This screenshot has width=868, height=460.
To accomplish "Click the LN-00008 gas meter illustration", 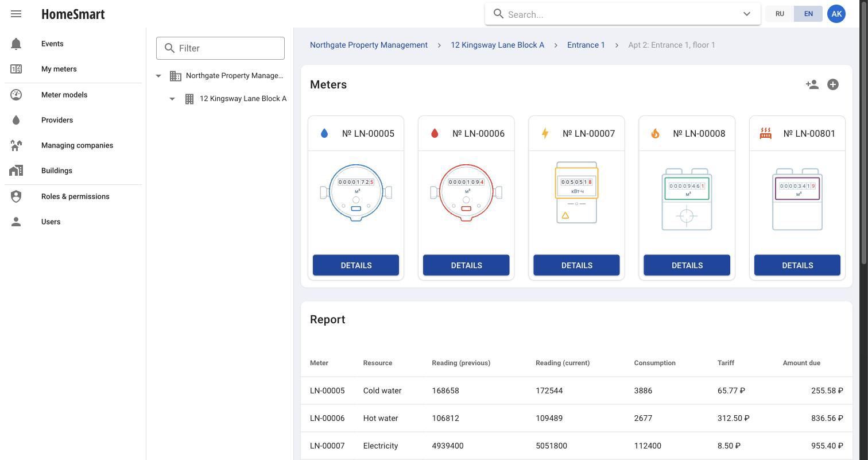I will click(x=687, y=199).
